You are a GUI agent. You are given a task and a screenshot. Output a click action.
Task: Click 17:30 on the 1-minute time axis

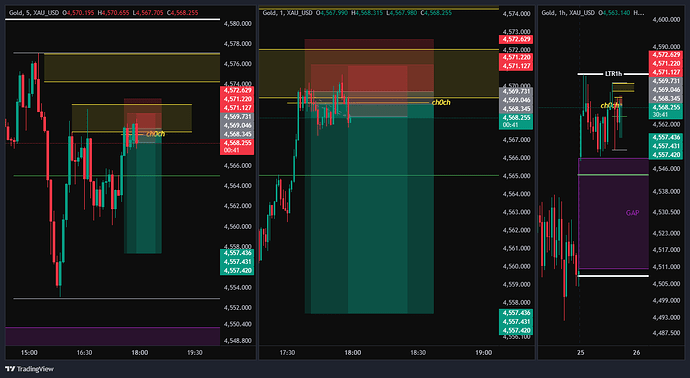pos(287,352)
